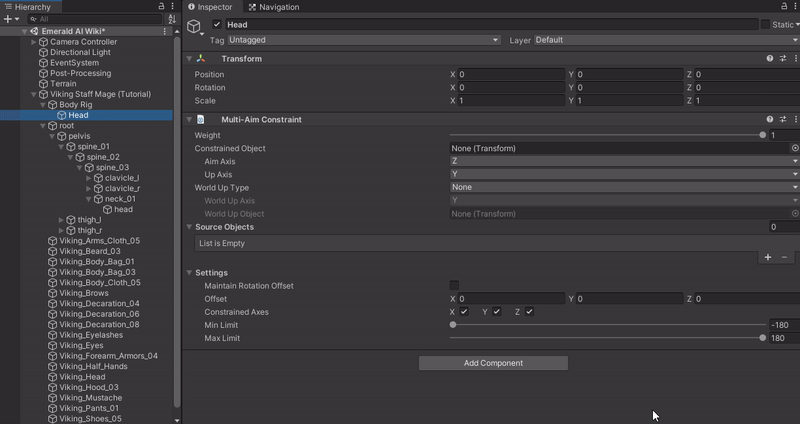Open Constrained Object picker circle icon
Screen dimensions: 800x424
(x=795, y=148)
